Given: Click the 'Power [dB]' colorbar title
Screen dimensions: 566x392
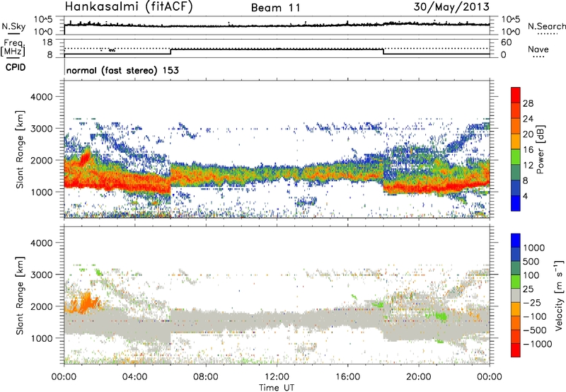Looking at the screenshot, I should coord(541,149).
